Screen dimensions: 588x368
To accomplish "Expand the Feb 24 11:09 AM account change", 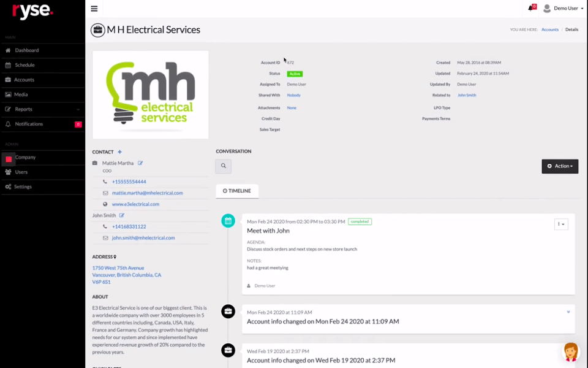I will tap(568, 312).
